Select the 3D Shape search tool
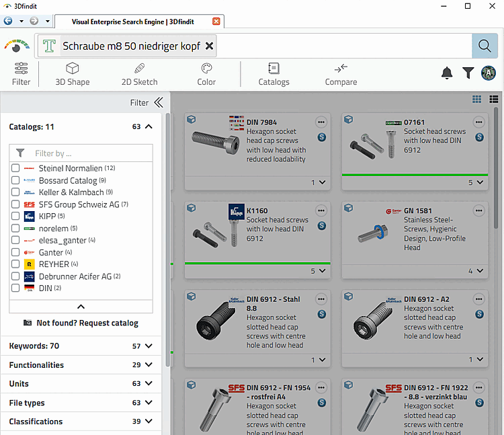504x435 pixels. point(73,74)
